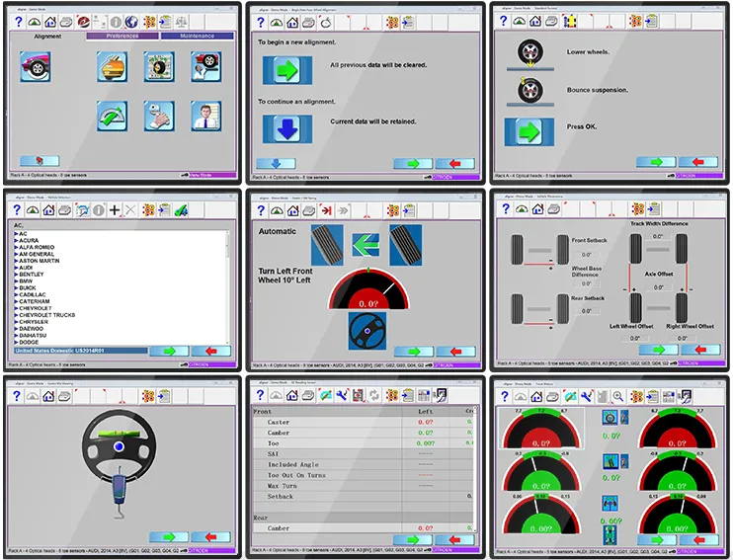Click the tire with money icon

tap(159, 67)
